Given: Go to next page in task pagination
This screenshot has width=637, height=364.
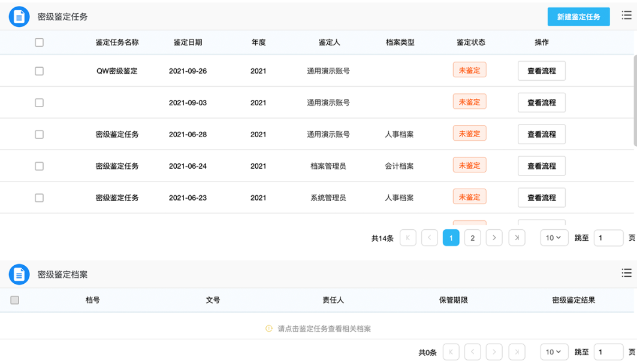Looking at the screenshot, I should click(494, 238).
